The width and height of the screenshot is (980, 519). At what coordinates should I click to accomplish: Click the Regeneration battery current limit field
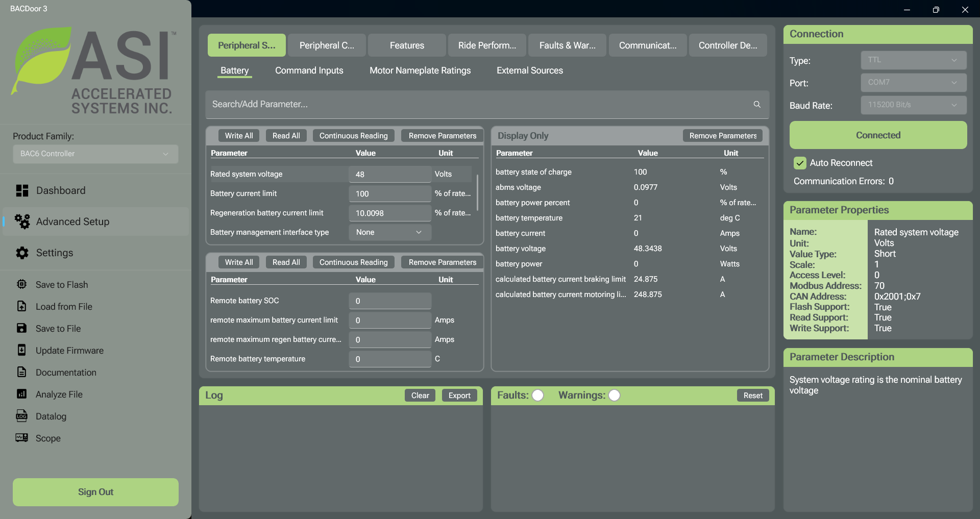coord(390,213)
